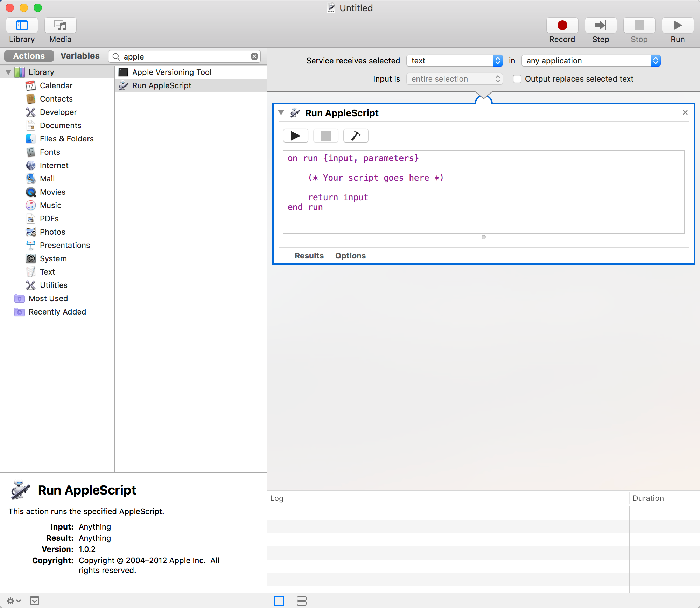Remove the Run AppleScript action
The image size is (700, 608).
tap(685, 112)
